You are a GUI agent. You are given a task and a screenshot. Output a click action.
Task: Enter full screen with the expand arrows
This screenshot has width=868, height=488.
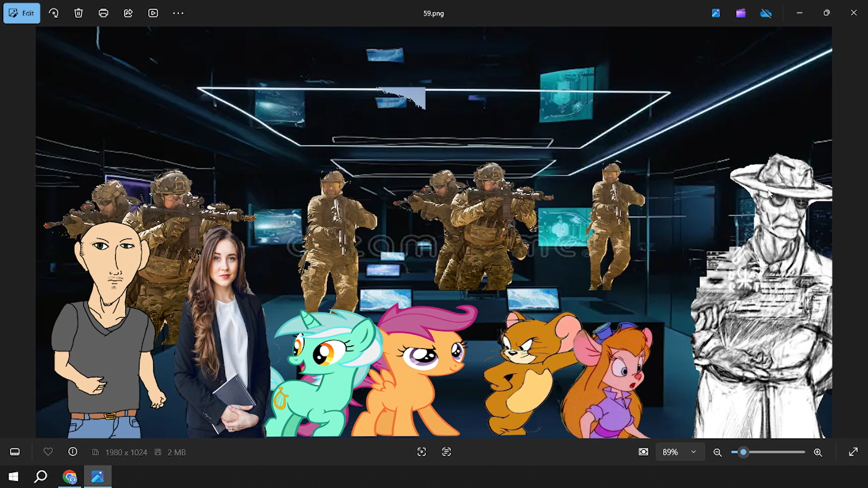tap(853, 452)
